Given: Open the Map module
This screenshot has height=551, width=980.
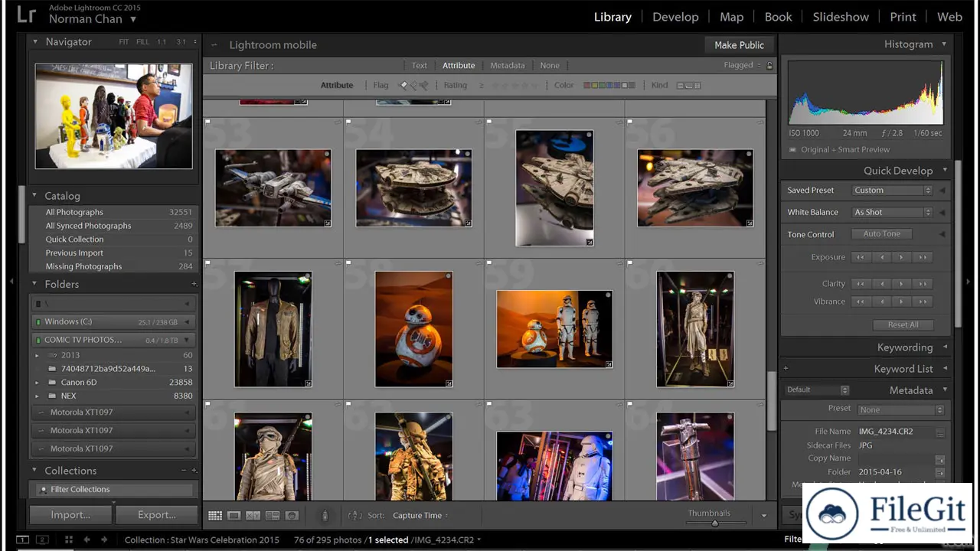Looking at the screenshot, I should tap(731, 17).
